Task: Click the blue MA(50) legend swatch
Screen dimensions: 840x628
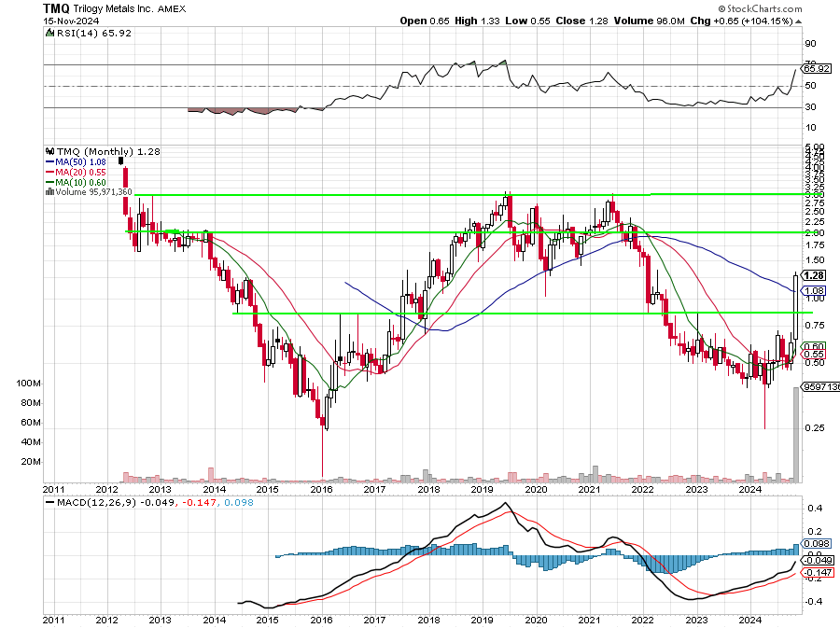Action: [49, 161]
